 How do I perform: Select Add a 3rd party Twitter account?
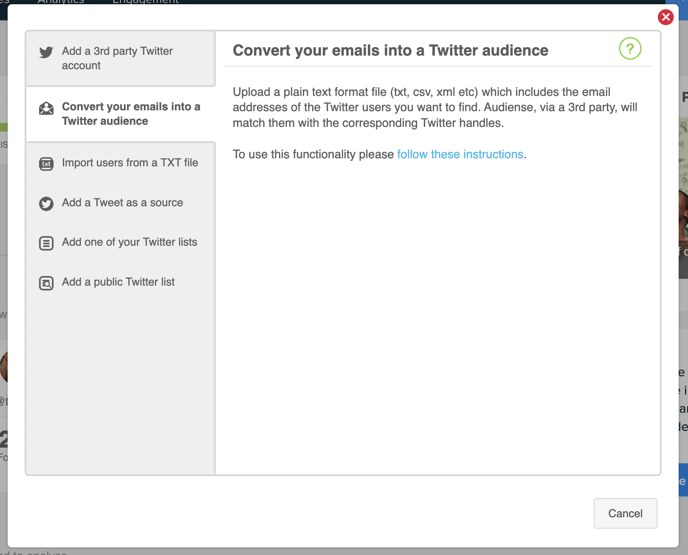(x=120, y=58)
